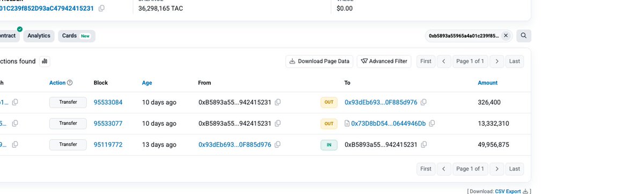Image resolution: width=644 pixels, height=194 pixels.
Task: Click Transfer badge in block 95119772 row
Action: click(68, 145)
